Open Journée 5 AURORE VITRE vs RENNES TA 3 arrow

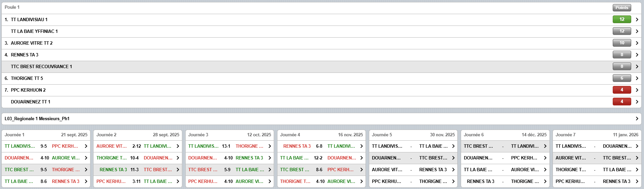(x=453, y=170)
